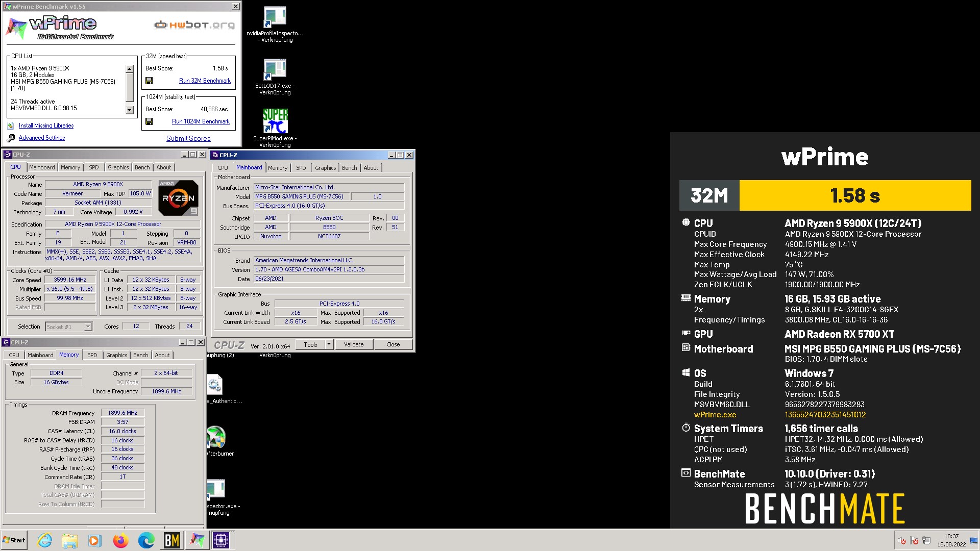Click the Close button in CPU-Z
This screenshot has height=551, width=980.
tap(393, 344)
